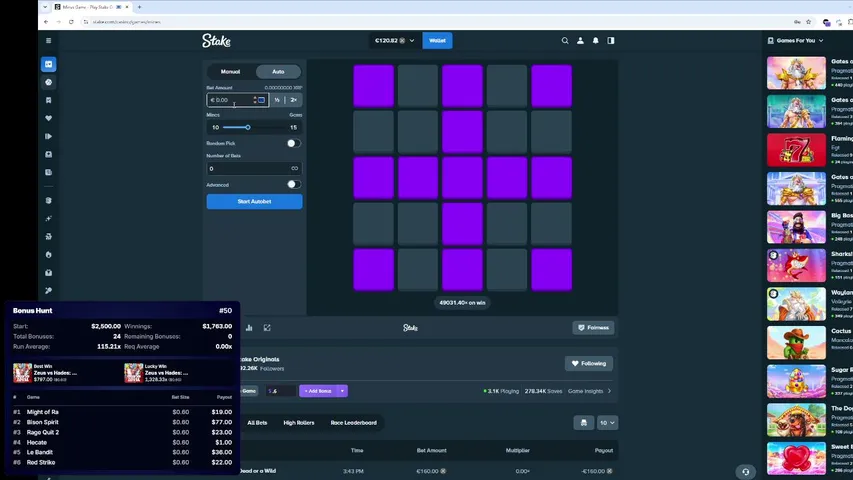Image resolution: width=853 pixels, height=480 pixels.
Task: Toggle the side panel icon next to the bell
Action: pos(611,40)
